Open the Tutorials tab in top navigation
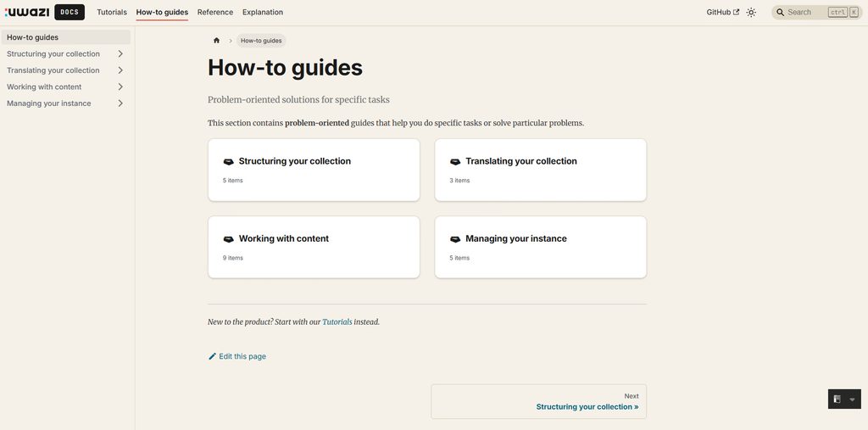The height and width of the screenshot is (430, 868). click(112, 12)
